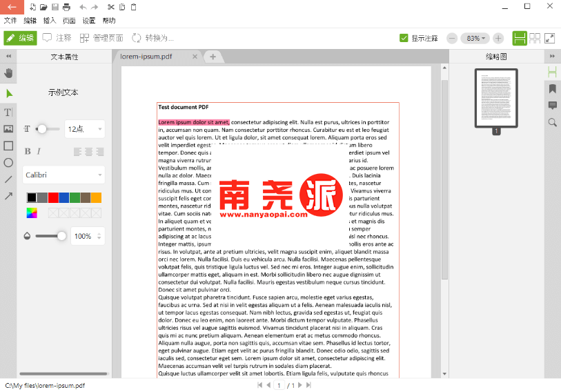This screenshot has height=392, width=561.
Task: Open the bookmarks panel icon
Action: [x=553, y=89]
